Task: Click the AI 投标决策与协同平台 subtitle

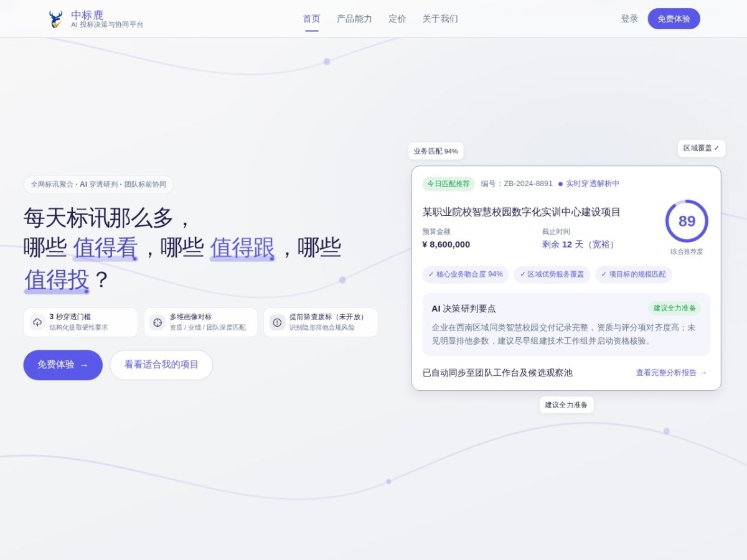Action: pos(107,24)
